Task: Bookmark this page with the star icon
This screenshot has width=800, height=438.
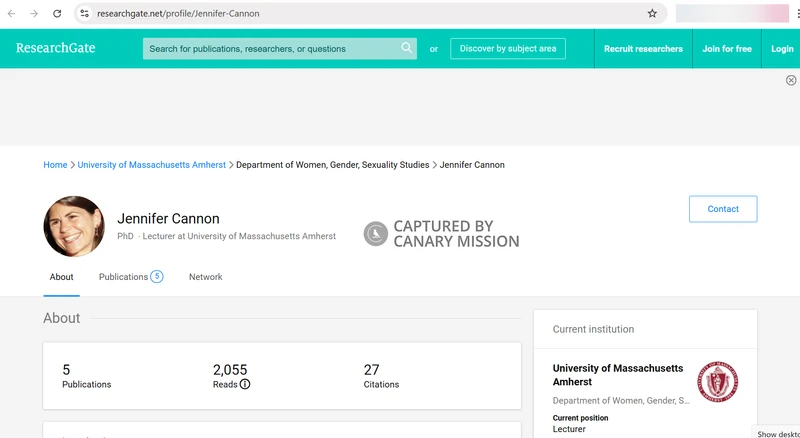Action: 652,14
